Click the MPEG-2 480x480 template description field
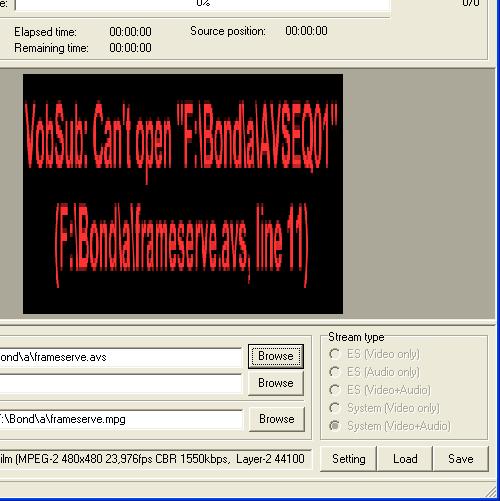 (155, 459)
